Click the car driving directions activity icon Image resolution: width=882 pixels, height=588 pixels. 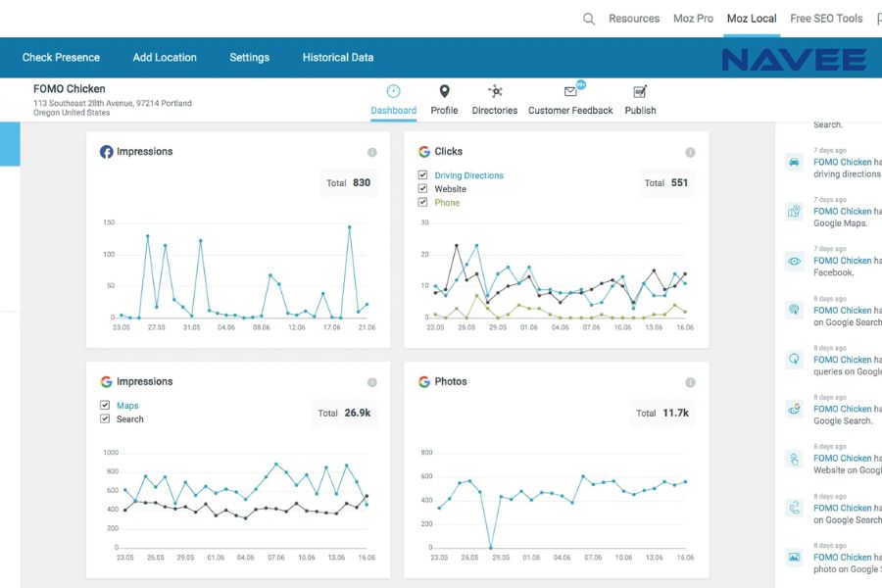794,163
